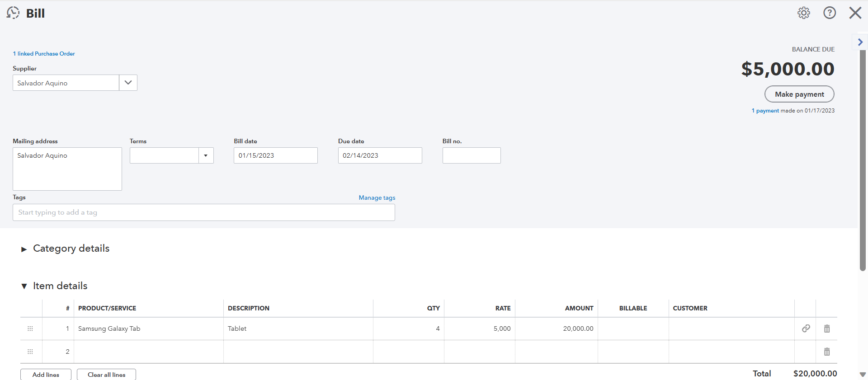Collapse the Item details section
Viewport: 868px width, 380px height.
pyautogui.click(x=24, y=286)
